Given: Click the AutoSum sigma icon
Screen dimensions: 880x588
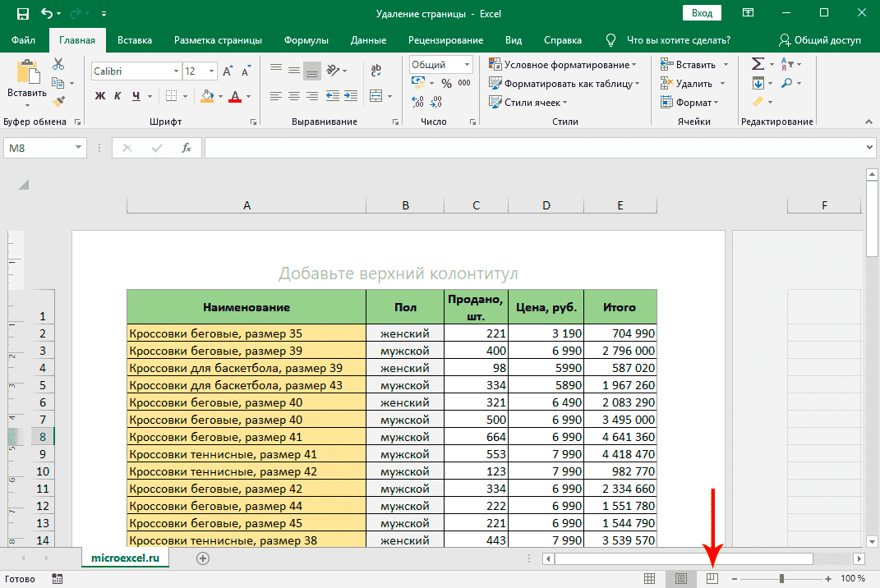Looking at the screenshot, I should point(758,65).
